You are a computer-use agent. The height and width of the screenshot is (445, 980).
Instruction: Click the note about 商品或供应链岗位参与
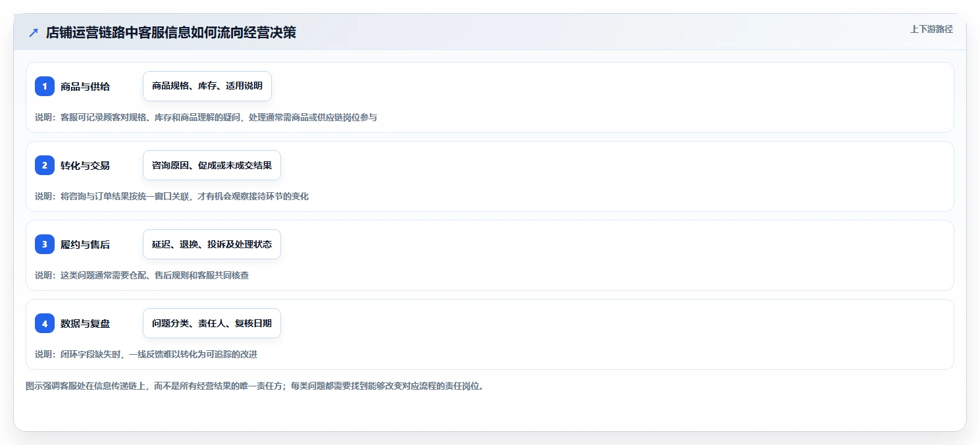[206, 117]
